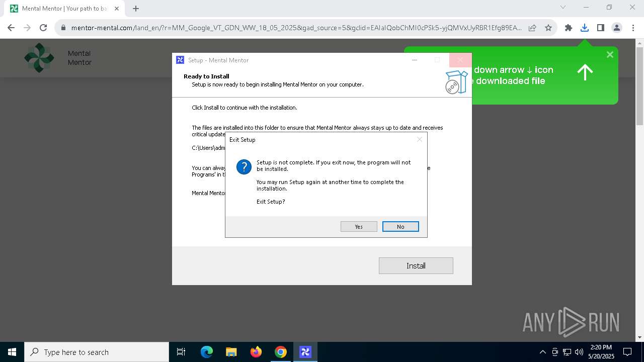The width and height of the screenshot is (644, 362).
Task: Close the Exit Setup dialog
Action: 420,139
